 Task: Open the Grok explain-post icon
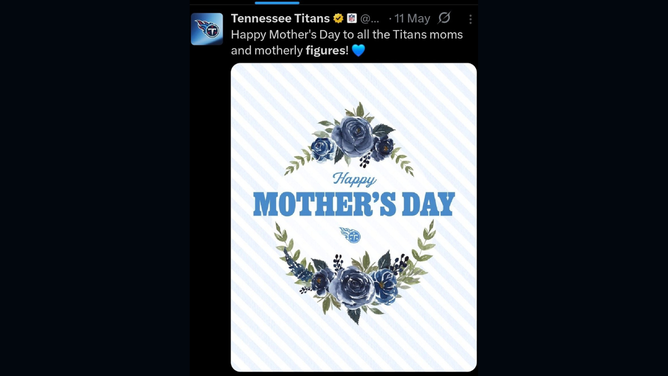[444, 18]
